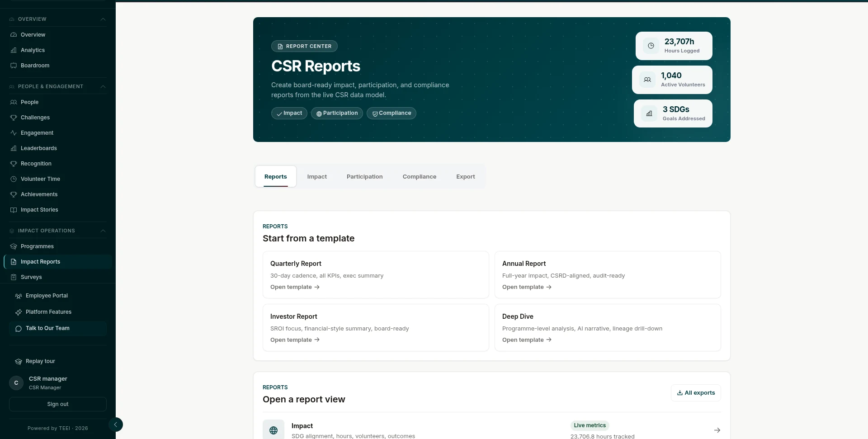The height and width of the screenshot is (439, 868).
Task: Collapse the Overview sidebar section
Action: [103, 19]
